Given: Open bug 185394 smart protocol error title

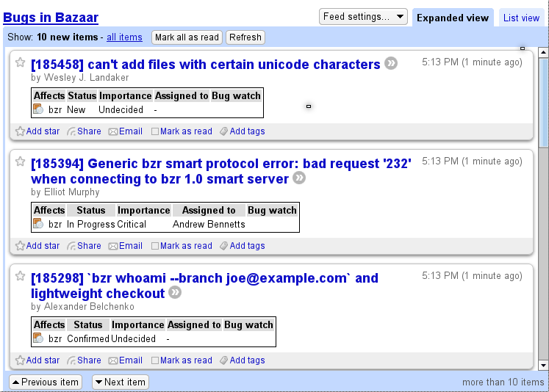Looking at the screenshot, I should 221,171.
